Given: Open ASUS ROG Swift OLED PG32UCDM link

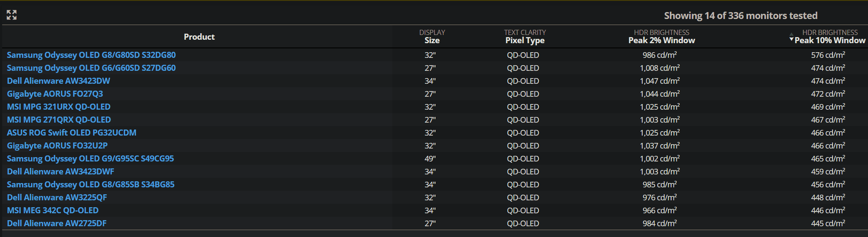Looking at the screenshot, I should point(72,133).
